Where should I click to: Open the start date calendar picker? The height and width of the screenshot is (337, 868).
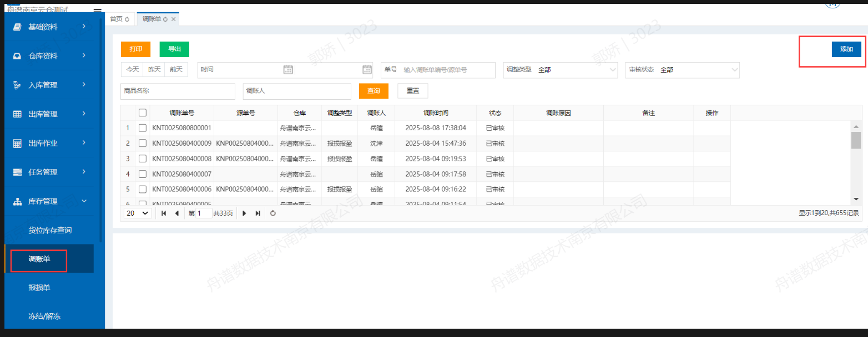coord(288,70)
